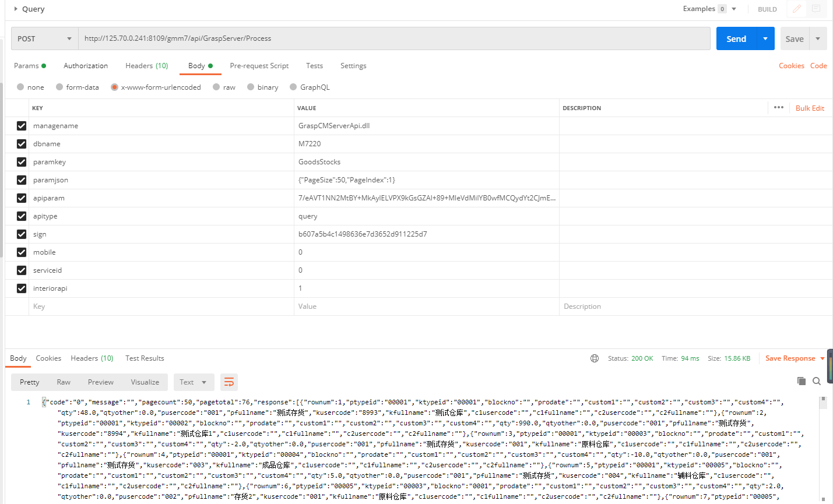Switch response view to Visualize

coord(145,382)
